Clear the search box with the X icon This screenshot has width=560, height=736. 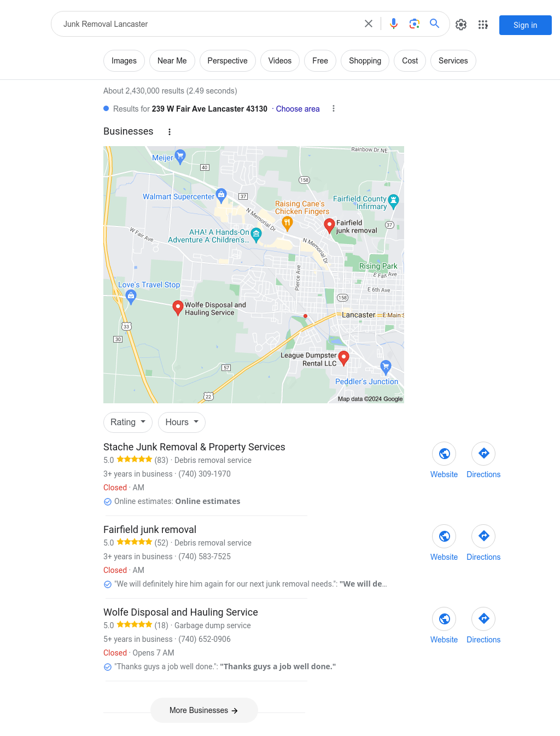369,24
